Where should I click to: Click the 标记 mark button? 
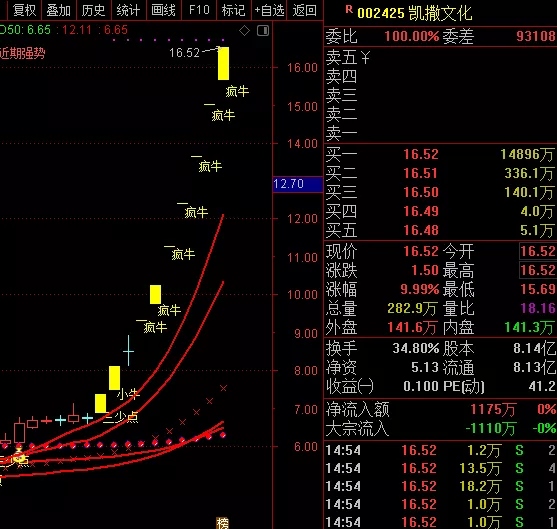[233, 10]
